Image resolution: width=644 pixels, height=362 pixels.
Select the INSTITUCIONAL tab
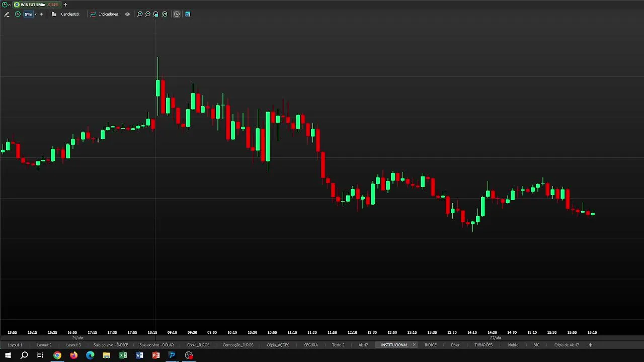(394, 345)
